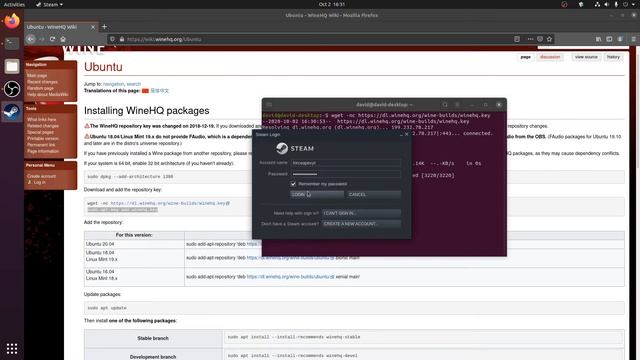Screen dimensions: 640x360
Task: Open Firefox from the Ubuntu dock
Action: coord(12,21)
